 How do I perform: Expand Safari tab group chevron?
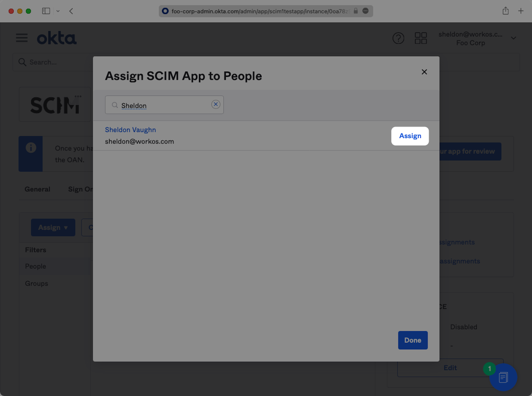point(58,11)
